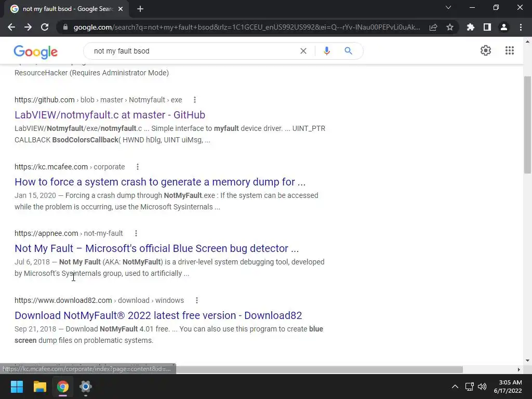Viewport: 532px width, 399px height.
Task: Open Settings gear in the taskbar
Action: (86, 387)
